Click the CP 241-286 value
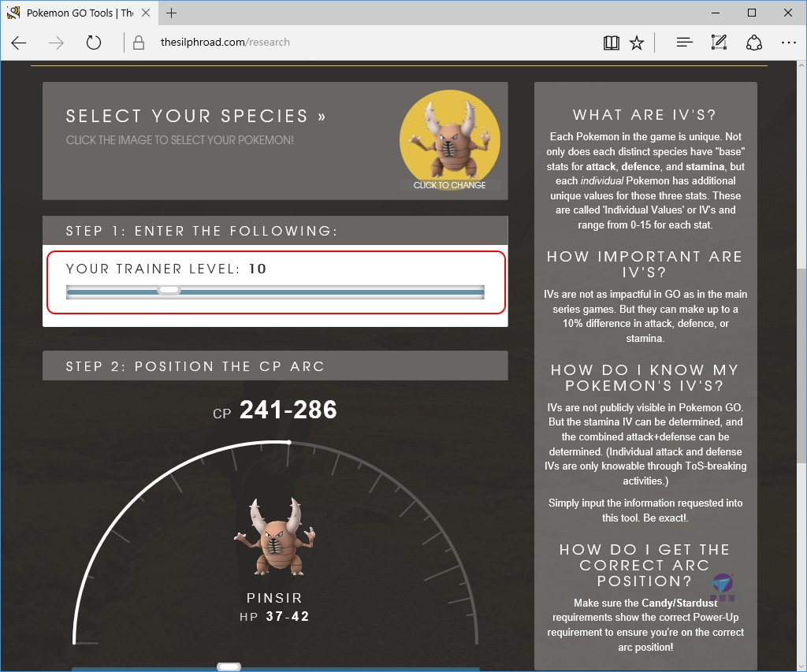The image size is (807, 672). (x=288, y=410)
